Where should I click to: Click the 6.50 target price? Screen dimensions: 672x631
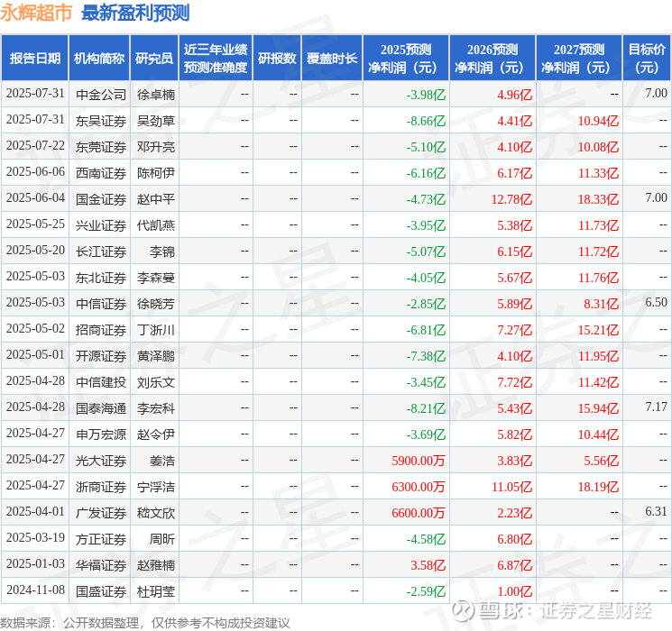[656, 302]
